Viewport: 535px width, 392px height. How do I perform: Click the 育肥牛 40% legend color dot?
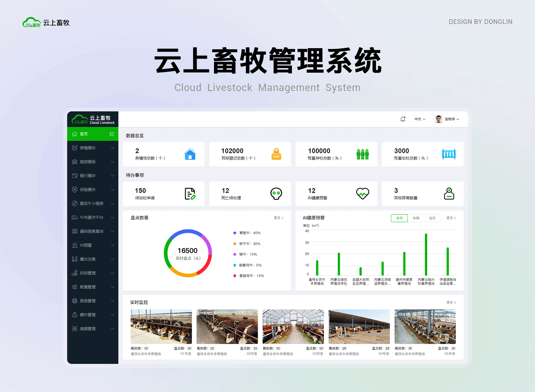(234, 233)
